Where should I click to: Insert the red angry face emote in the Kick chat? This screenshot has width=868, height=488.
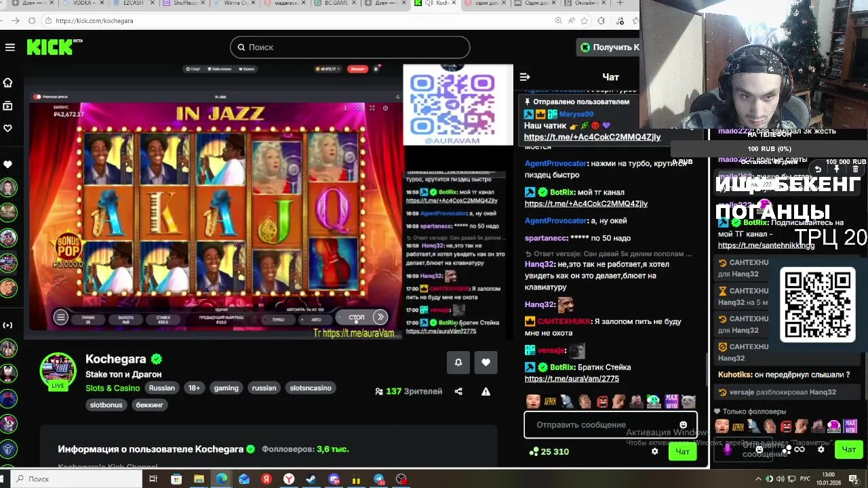coord(602,401)
